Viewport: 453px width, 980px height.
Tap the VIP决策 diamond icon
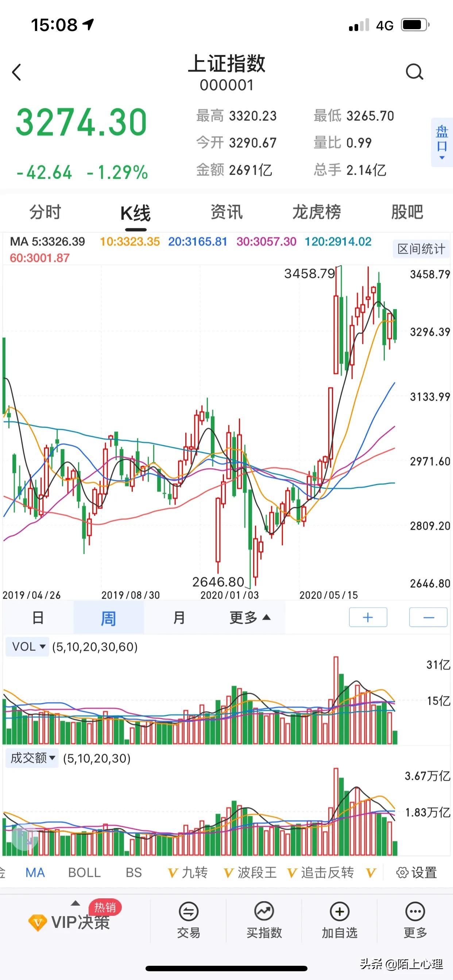[37, 922]
